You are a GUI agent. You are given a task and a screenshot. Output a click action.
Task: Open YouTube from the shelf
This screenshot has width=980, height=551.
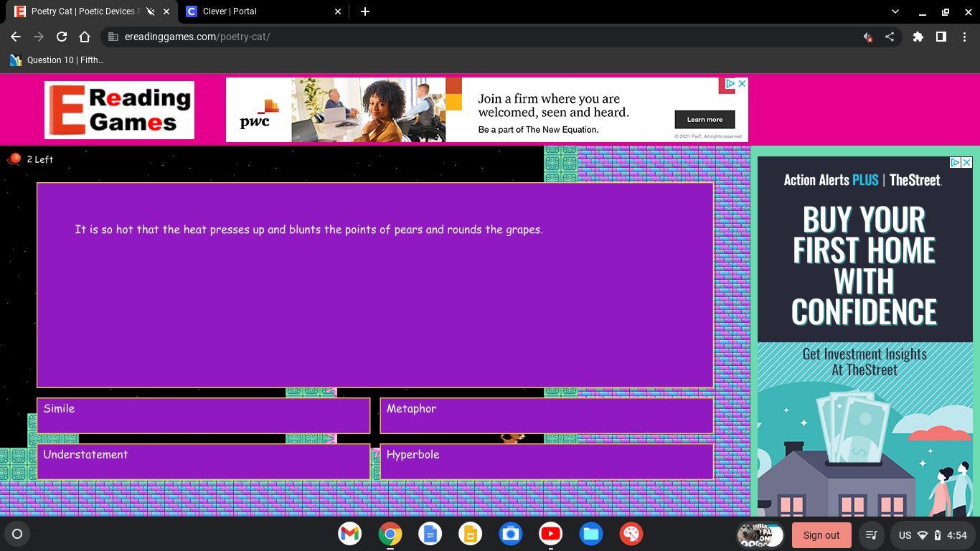click(x=551, y=534)
